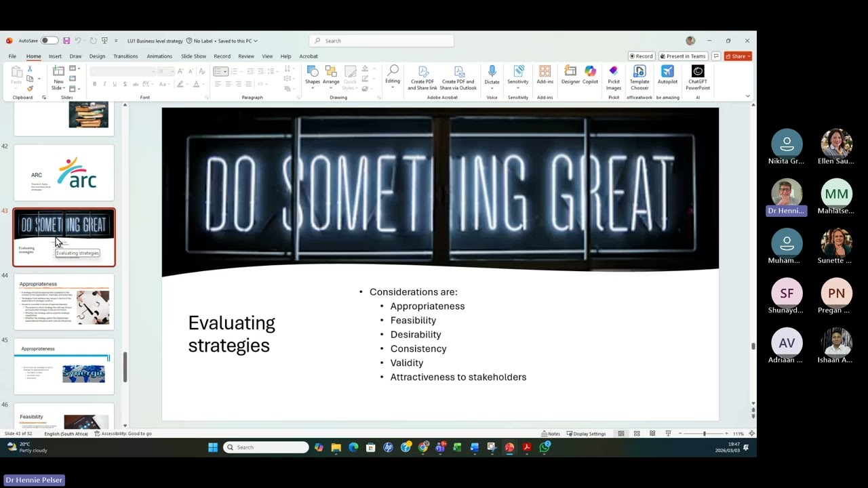Switch to the Insert tab

click(55, 56)
